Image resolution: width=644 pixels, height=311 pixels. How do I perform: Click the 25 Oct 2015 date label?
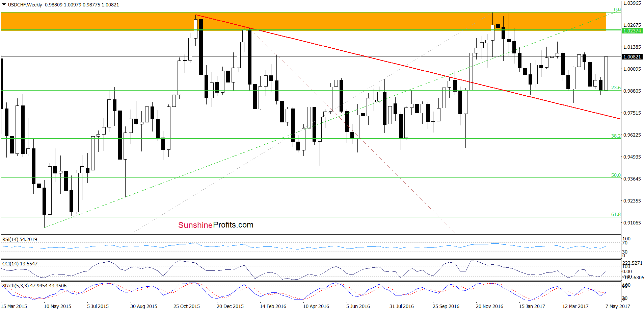(x=187, y=306)
